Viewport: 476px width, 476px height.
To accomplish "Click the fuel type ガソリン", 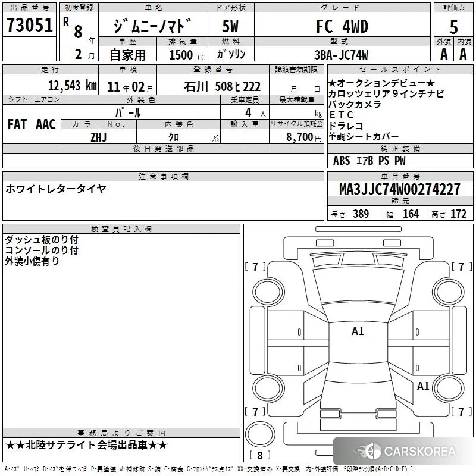I will pyautogui.click(x=231, y=54).
